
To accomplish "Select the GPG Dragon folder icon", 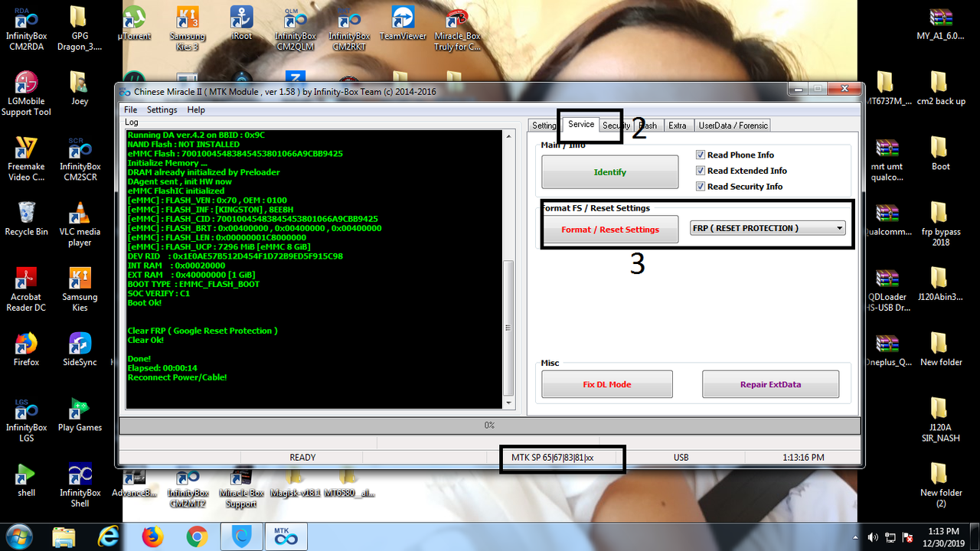I will pos(78,29).
